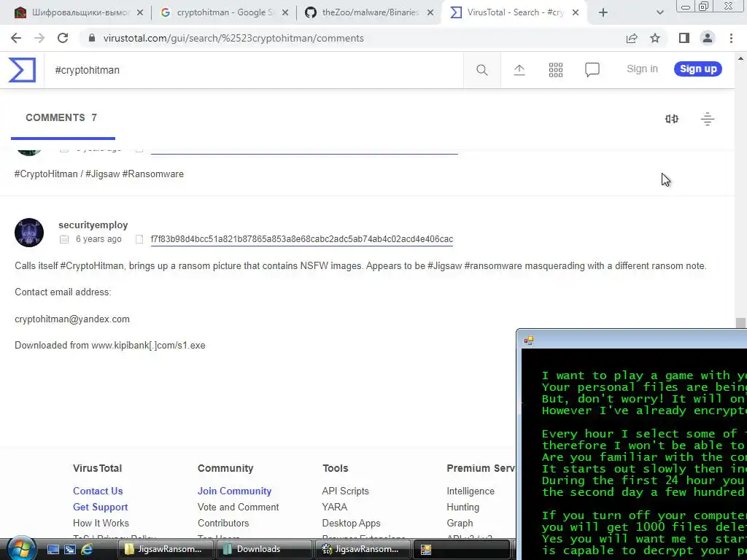Open the Downloads taskbar item

point(264,549)
